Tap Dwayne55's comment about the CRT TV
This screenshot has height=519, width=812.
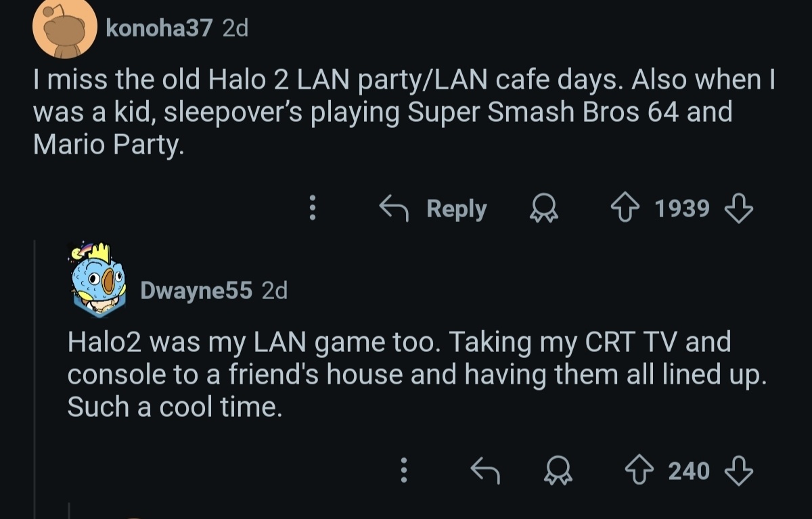tap(413, 374)
